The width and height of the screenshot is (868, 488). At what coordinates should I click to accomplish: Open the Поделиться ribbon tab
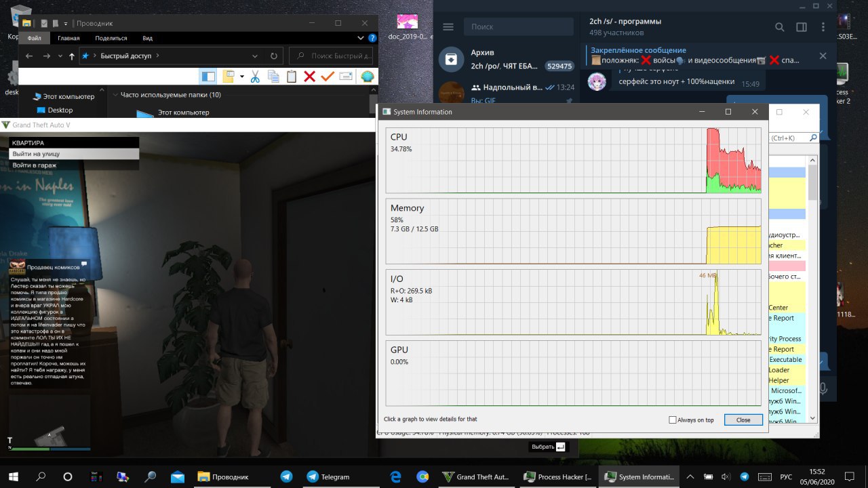(x=111, y=39)
